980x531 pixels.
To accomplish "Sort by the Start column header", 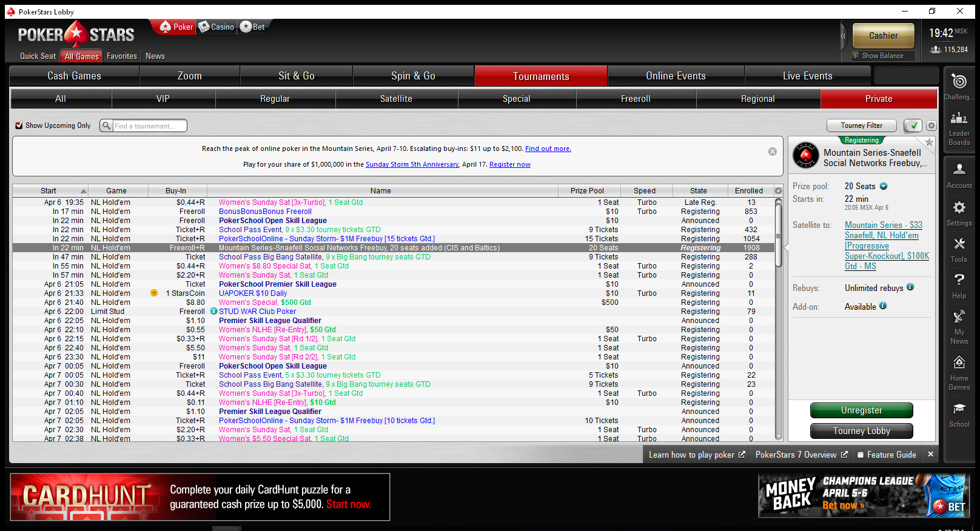I will coord(50,191).
